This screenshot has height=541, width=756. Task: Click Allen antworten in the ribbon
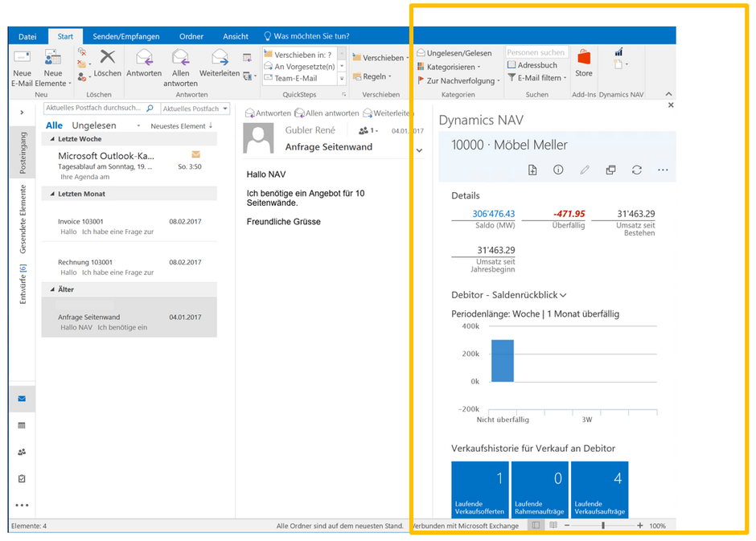click(180, 68)
